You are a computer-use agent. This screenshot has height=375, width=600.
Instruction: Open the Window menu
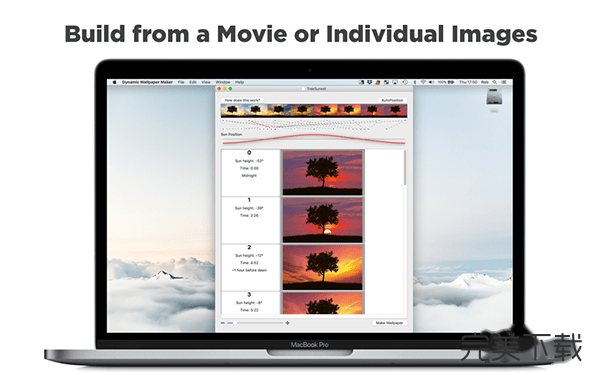coord(223,82)
